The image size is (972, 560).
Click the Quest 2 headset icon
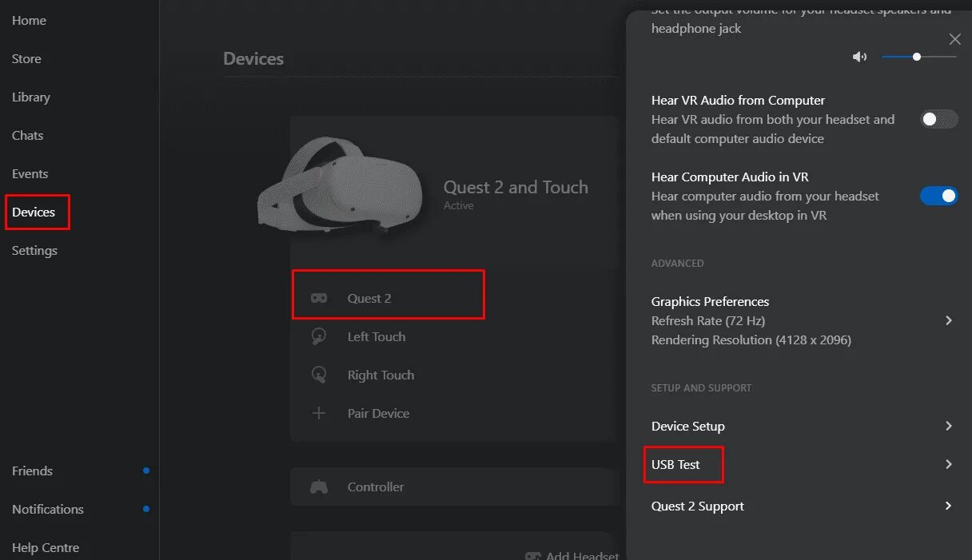point(319,298)
